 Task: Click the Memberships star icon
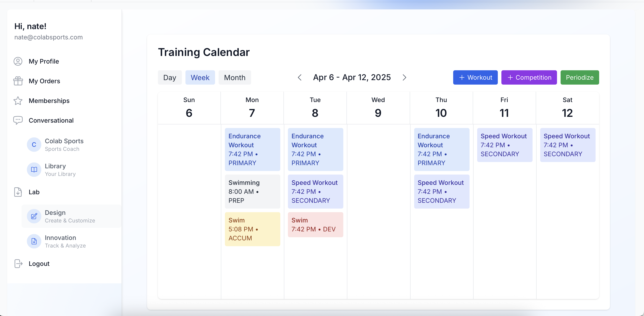tap(18, 101)
